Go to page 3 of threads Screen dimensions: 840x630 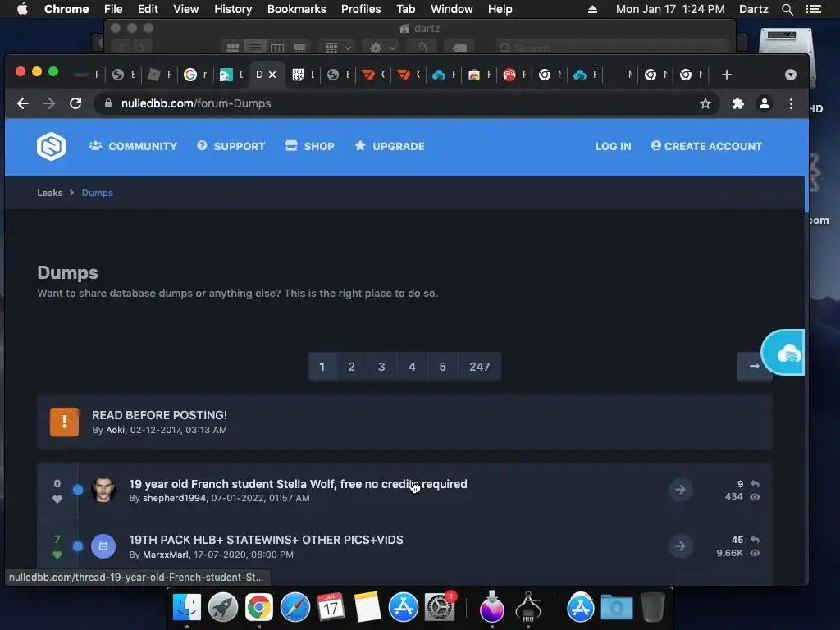click(381, 367)
